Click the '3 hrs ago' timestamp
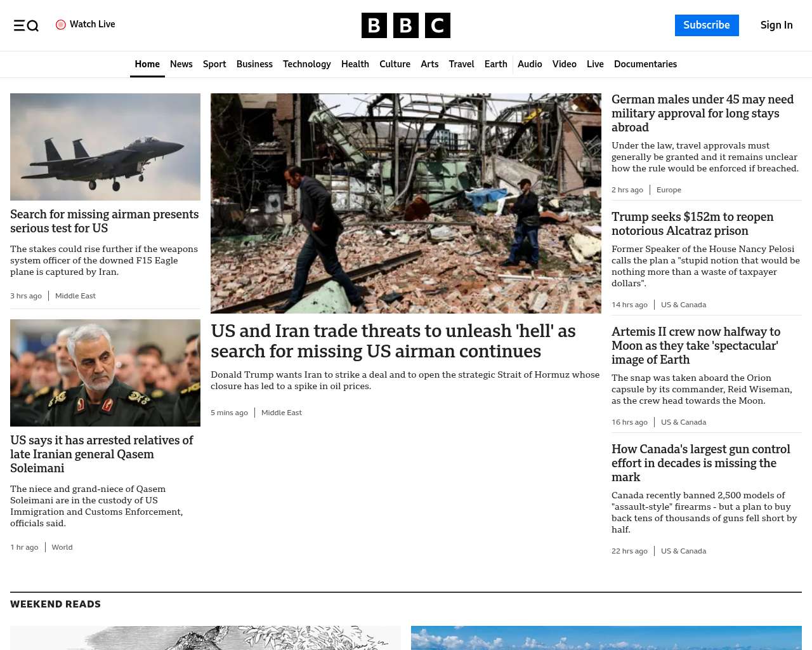The width and height of the screenshot is (812, 650). (x=26, y=296)
